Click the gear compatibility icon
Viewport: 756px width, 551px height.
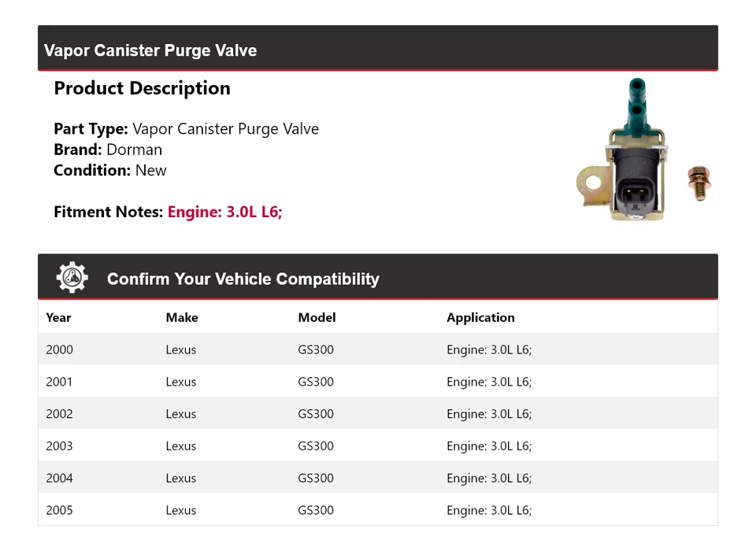click(72, 278)
